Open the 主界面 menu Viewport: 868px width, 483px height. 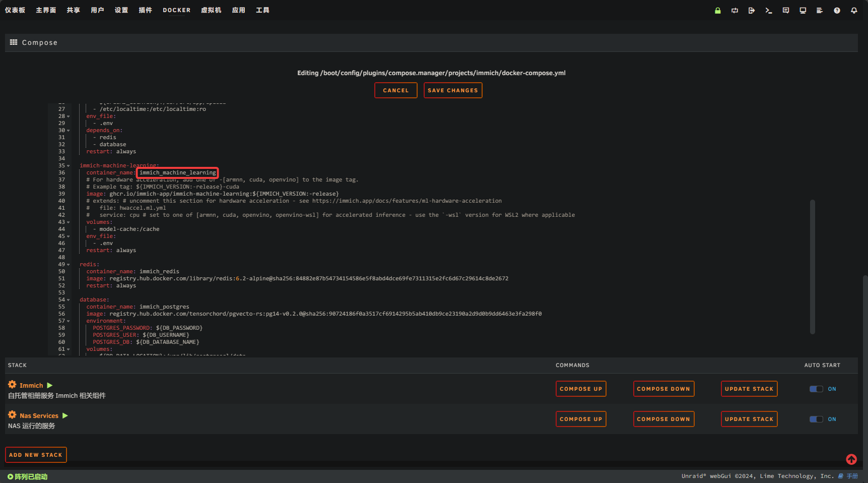(46, 10)
